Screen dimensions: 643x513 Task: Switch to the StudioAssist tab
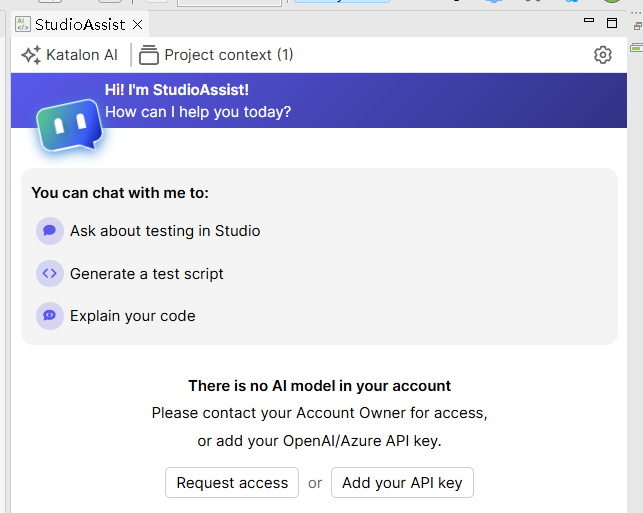(x=81, y=24)
